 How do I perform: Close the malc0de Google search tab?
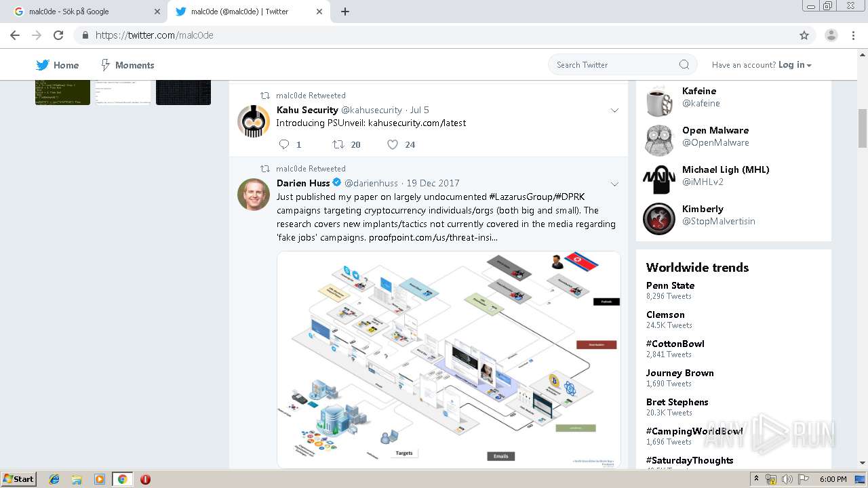point(157,12)
